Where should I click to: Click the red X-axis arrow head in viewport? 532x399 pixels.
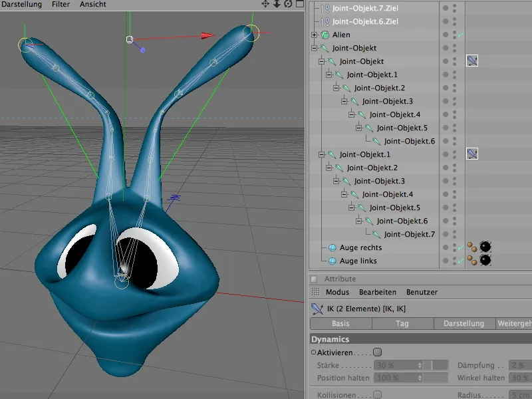pyautogui.click(x=207, y=35)
